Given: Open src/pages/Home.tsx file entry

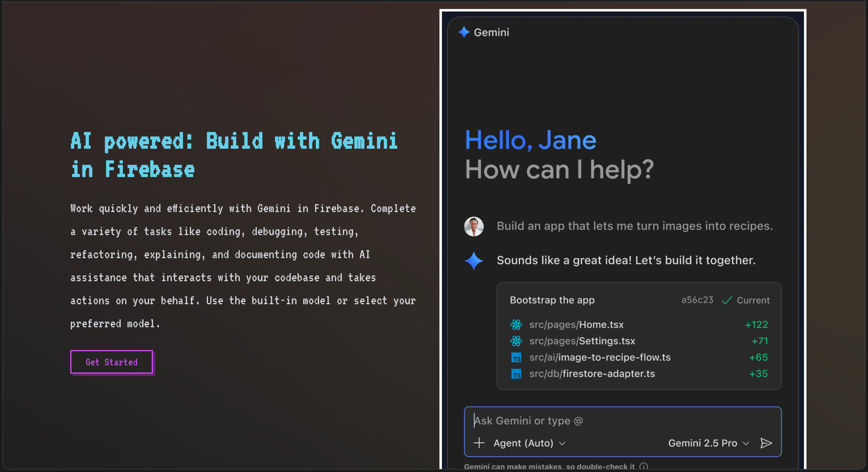Looking at the screenshot, I should coord(576,325).
